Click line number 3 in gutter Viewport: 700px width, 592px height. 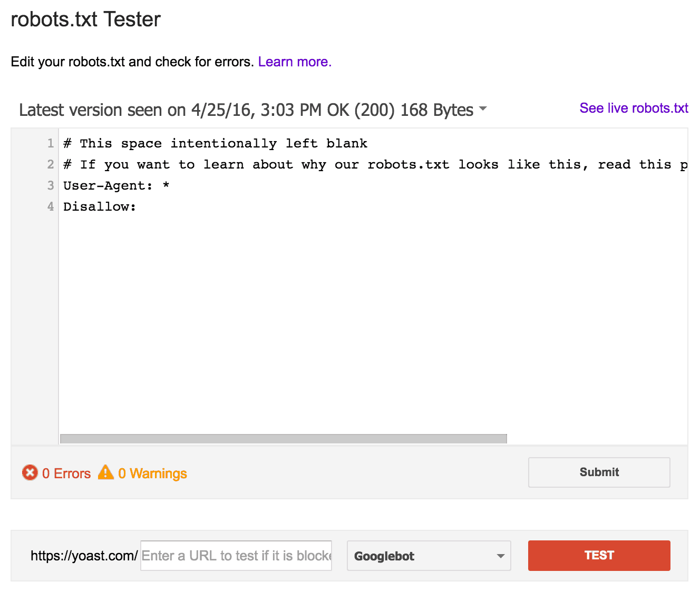pos(51,185)
